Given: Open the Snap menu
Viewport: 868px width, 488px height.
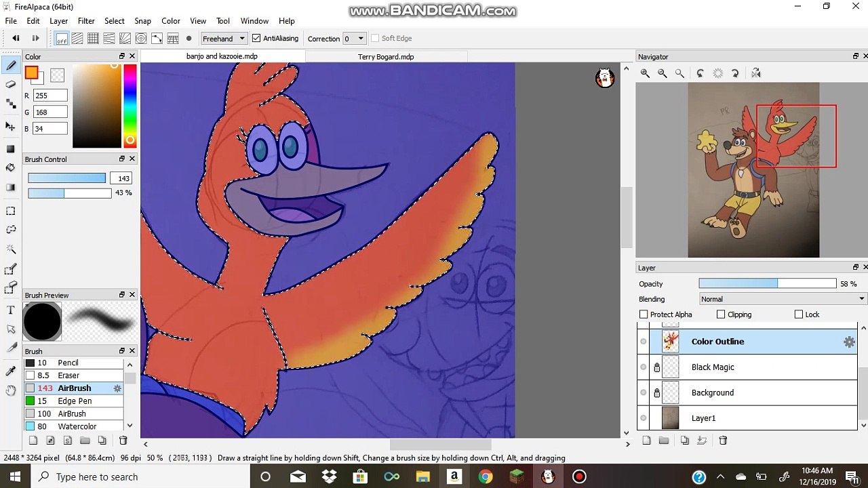Looking at the screenshot, I should [142, 21].
